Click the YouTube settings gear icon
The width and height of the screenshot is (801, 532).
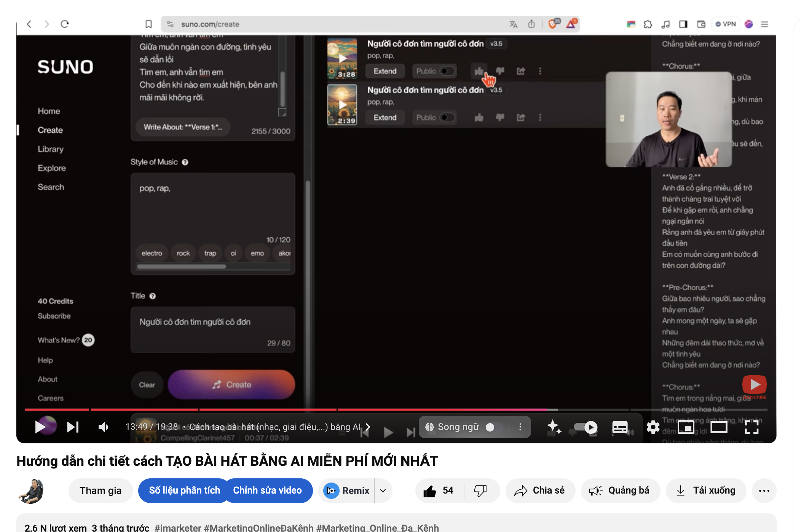tap(653, 427)
